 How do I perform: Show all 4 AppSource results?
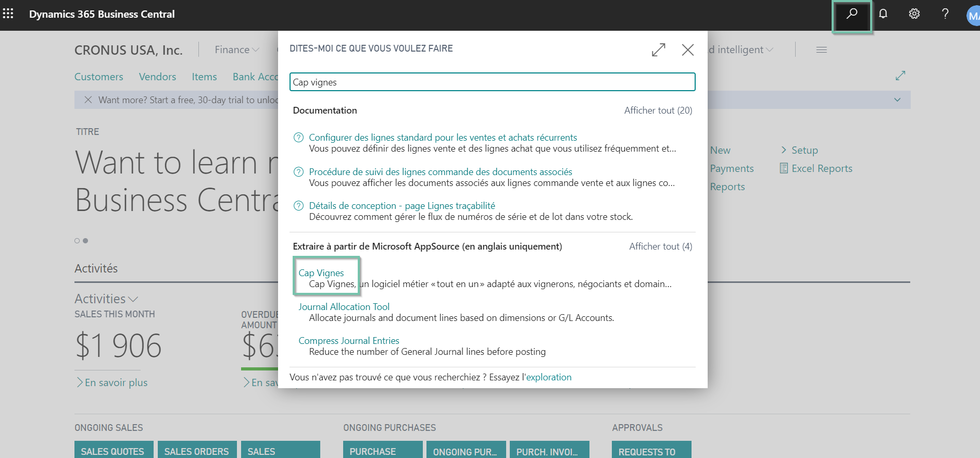click(x=660, y=246)
